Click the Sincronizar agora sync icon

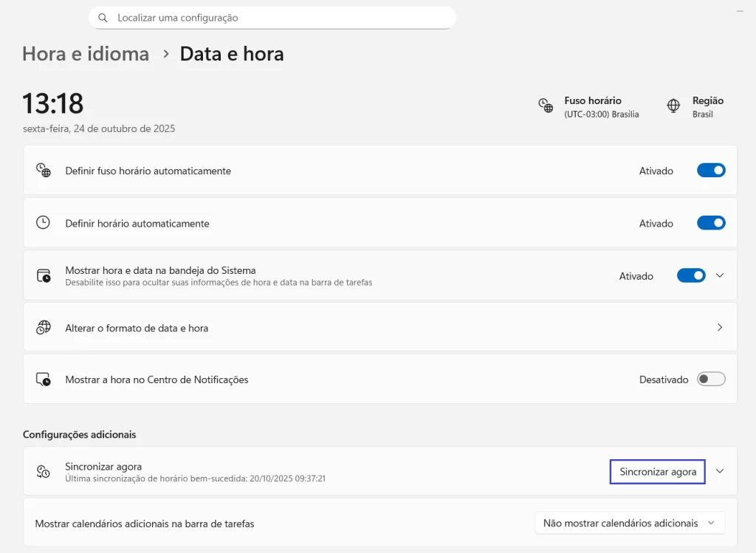(44, 471)
